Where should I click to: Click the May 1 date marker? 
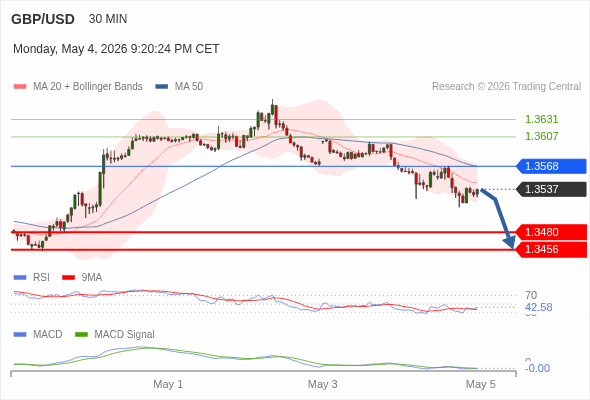click(168, 384)
